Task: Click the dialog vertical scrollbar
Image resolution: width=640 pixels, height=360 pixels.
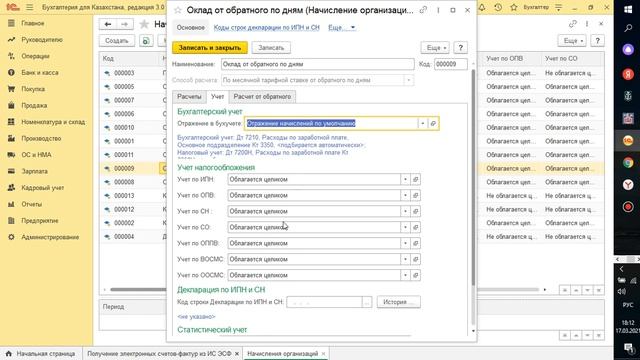Action: pyautogui.click(x=473, y=178)
